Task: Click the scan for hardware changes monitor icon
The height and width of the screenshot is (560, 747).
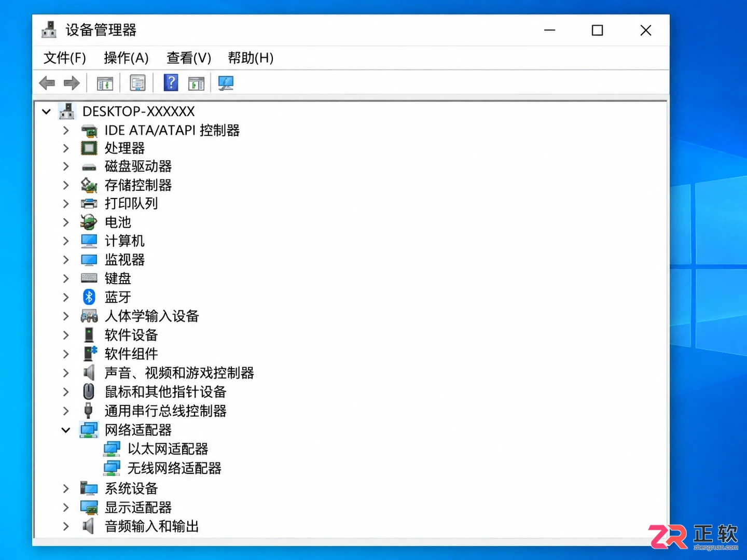Action: tap(226, 83)
